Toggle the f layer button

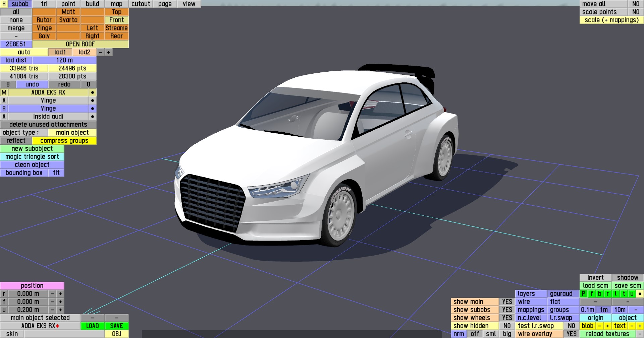[592, 293]
